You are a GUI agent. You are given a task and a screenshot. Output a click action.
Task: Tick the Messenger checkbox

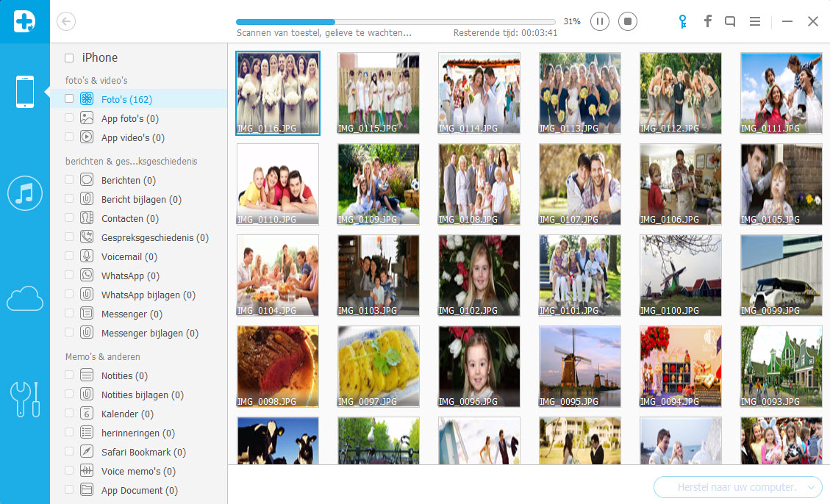(69, 314)
